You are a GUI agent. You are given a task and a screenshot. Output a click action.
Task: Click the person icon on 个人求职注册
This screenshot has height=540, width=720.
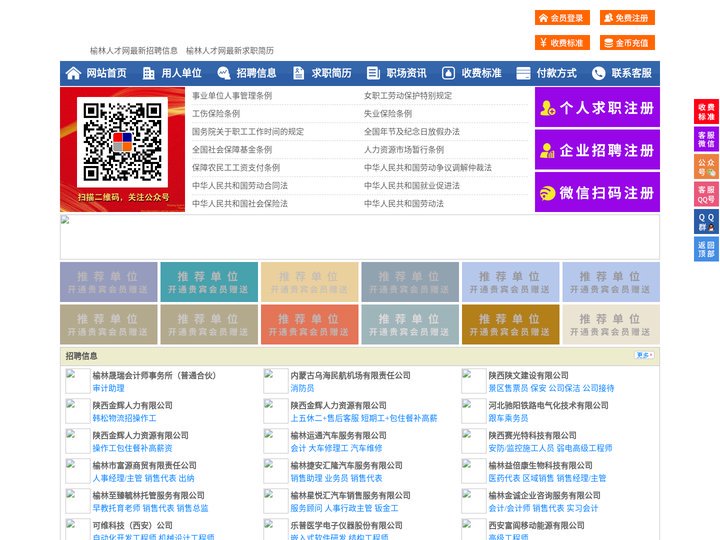pos(547,108)
